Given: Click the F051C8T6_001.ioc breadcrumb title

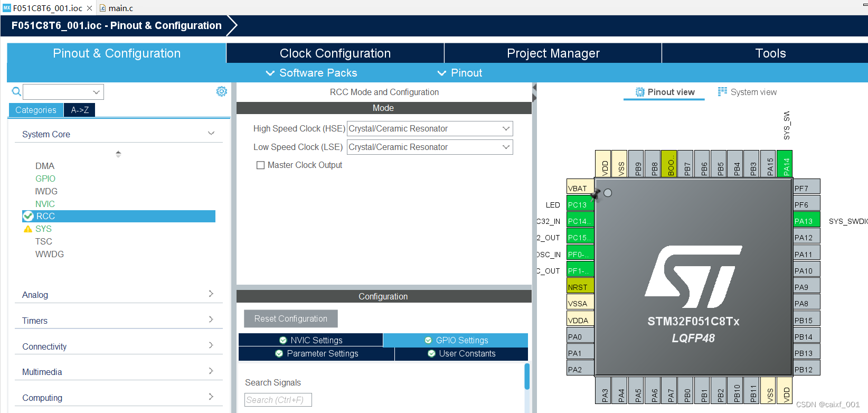Looking at the screenshot, I should [x=116, y=25].
